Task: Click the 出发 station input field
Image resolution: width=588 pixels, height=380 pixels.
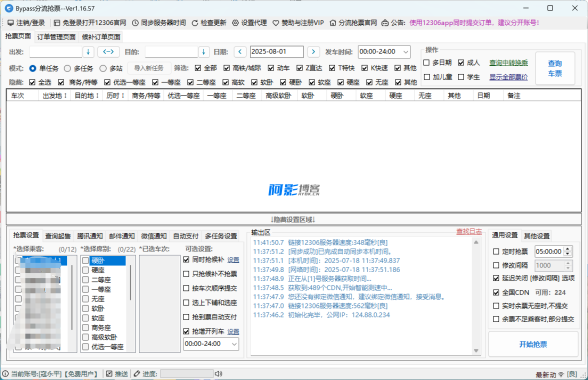Action: pyautogui.click(x=56, y=52)
